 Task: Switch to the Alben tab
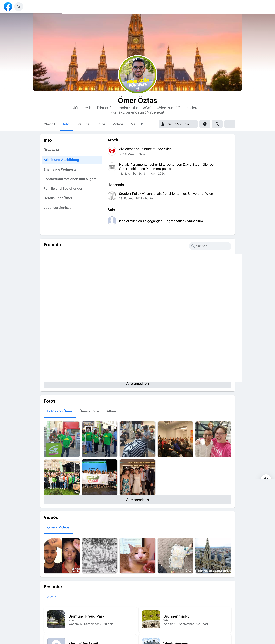[111, 411]
